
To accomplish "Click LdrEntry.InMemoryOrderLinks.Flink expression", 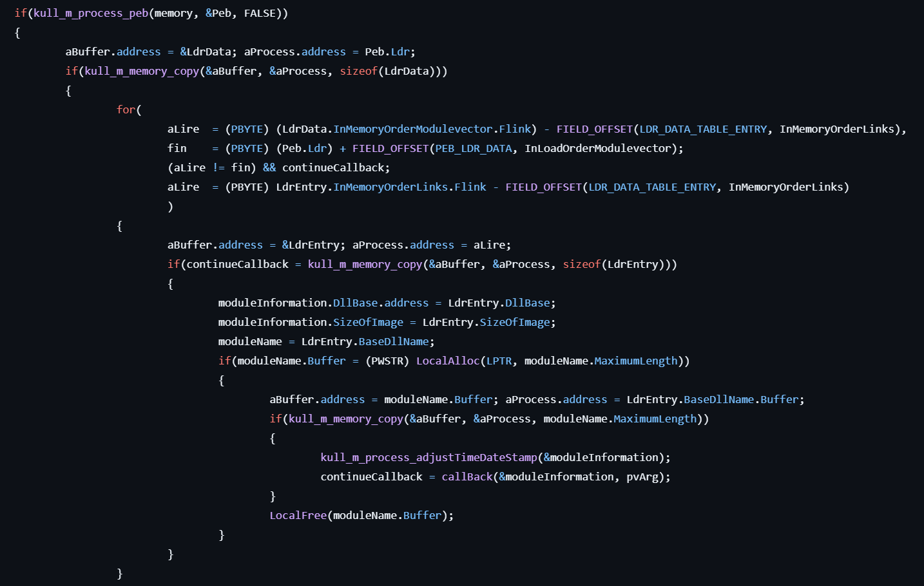I will (381, 187).
